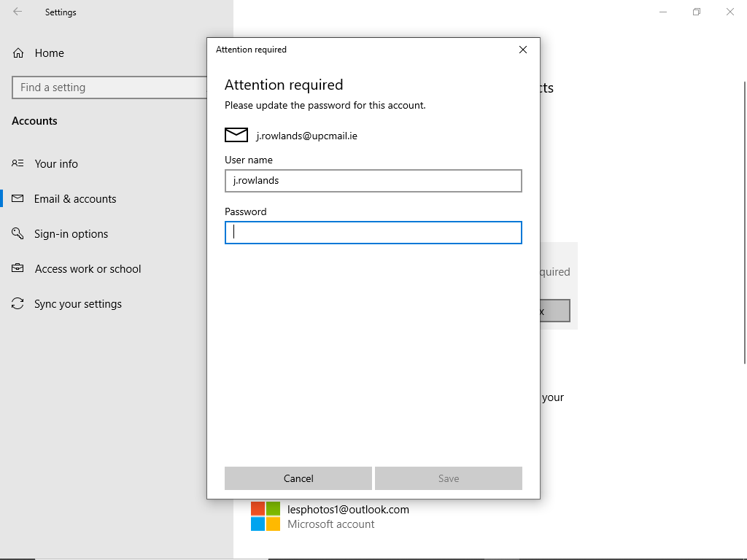This screenshot has width=747, height=560.
Task: Click the partly hidden button behind the dialog
Action: tap(554, 311)
